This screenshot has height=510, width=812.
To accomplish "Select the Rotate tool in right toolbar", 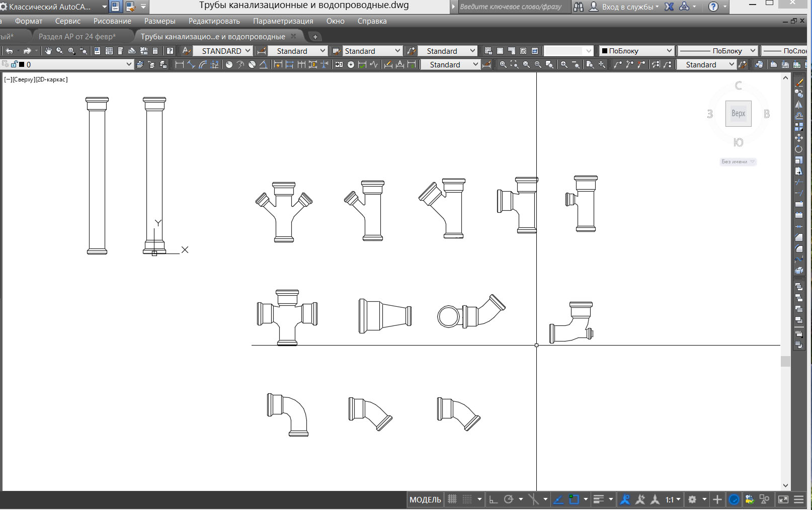I will [x=799, y=149].
